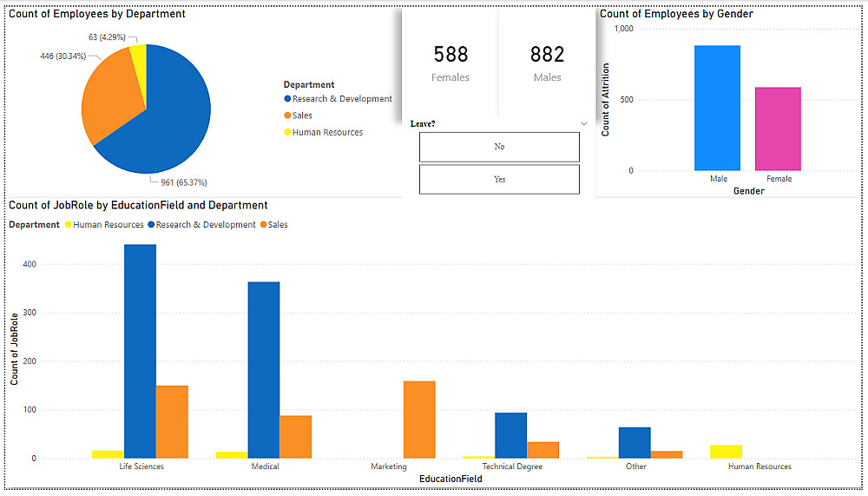Image resolution: width=868 pixels, height=496 pixels.
Task: Click the Human Resources x-axis label
Action: (x=759, y=466)
